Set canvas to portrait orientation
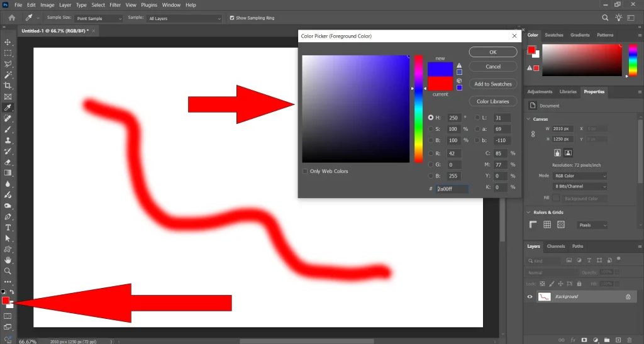The height and width of the screenshot is (344, 644). [557, 153]
